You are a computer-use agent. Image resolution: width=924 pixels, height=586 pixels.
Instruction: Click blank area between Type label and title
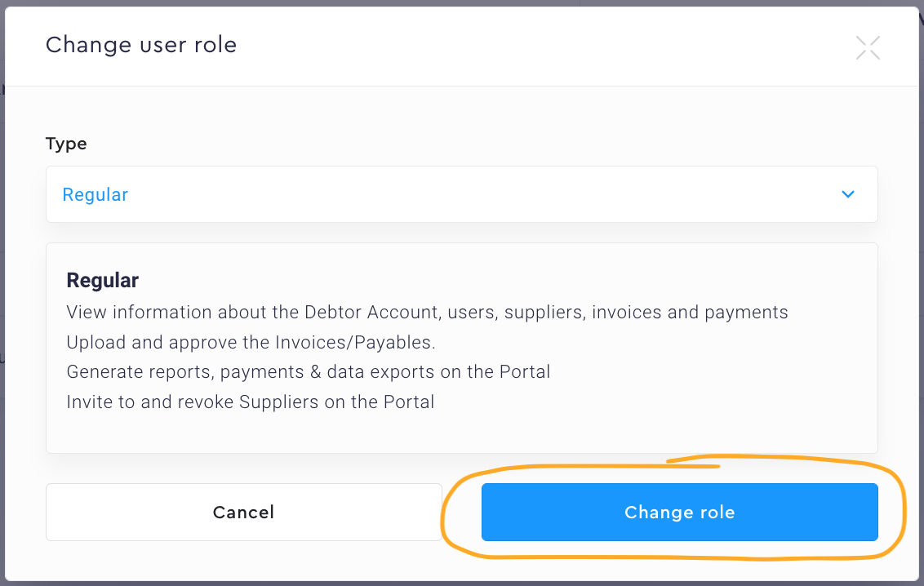click(408, 114)
